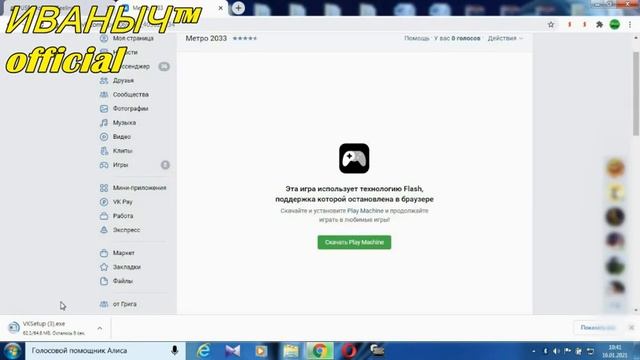Go to the Мини-приложения menu item

[x=139, y=188]
